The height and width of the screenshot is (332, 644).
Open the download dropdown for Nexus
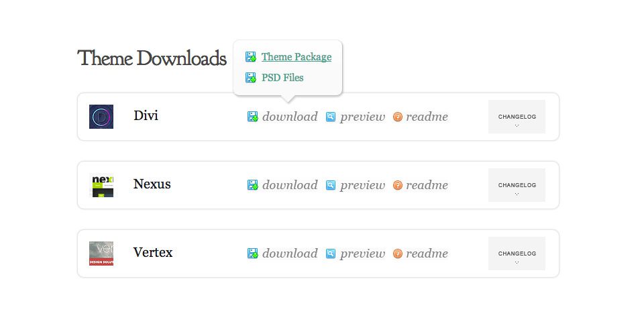[290, 185]
